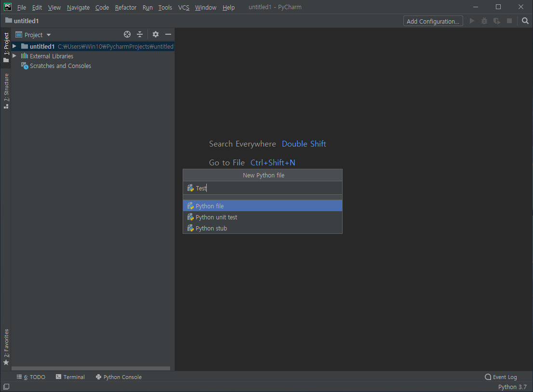Click the Debug bug icon
Viewport: 533px width, 392px height.
click(x=484, y=21)
